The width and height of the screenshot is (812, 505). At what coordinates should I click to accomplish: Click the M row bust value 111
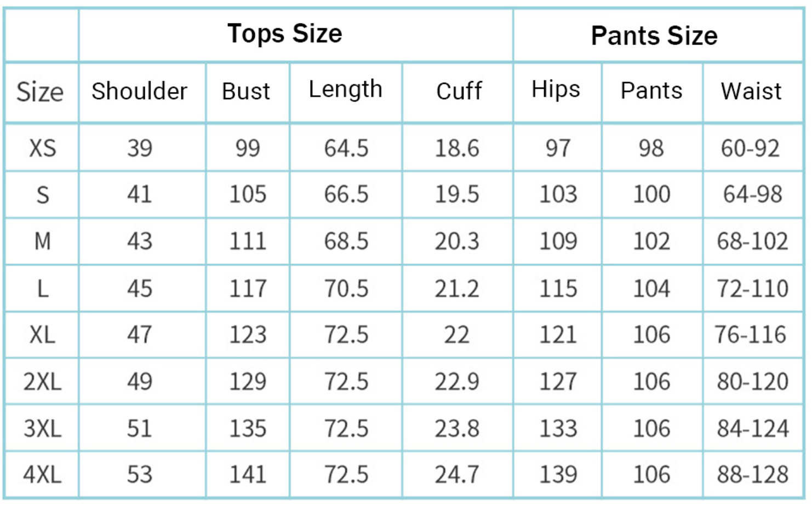248,242
